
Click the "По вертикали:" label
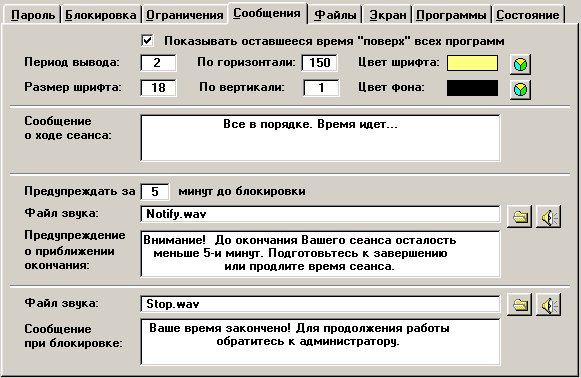(x=242, y=87)
